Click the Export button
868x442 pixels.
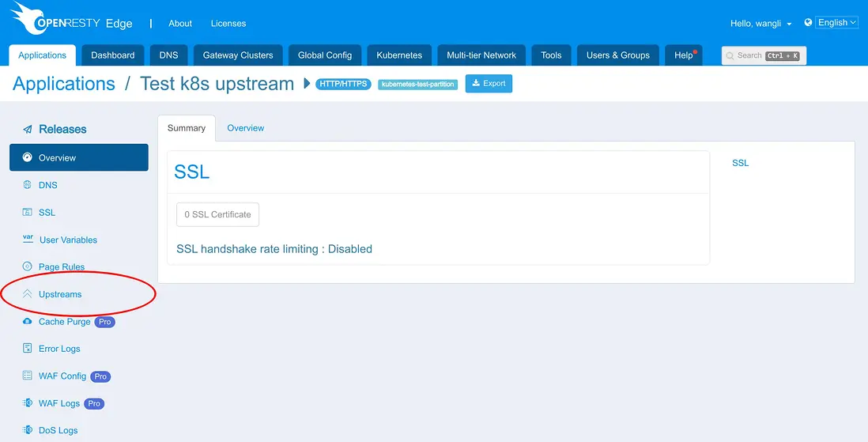pyautogui.click(x=489, y=84)
